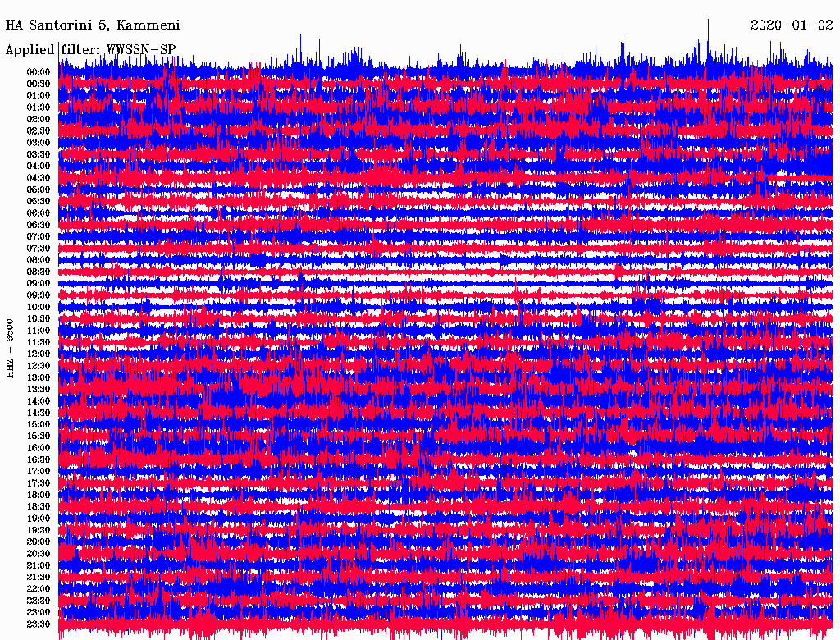The height and width of the screenshot is (640, 840).
Task: Select the 20:00 time label
Action: (39, 542)
